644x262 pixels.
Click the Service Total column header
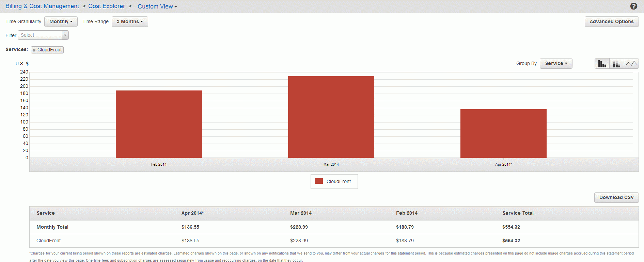coord(518,213)
